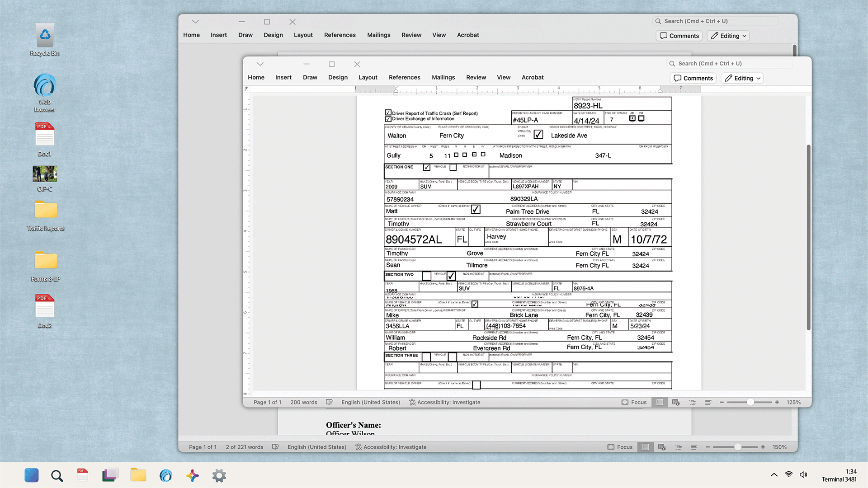Open the Mailings tab in front window
The height and width of the screenshot is (488, 868).
443,77
